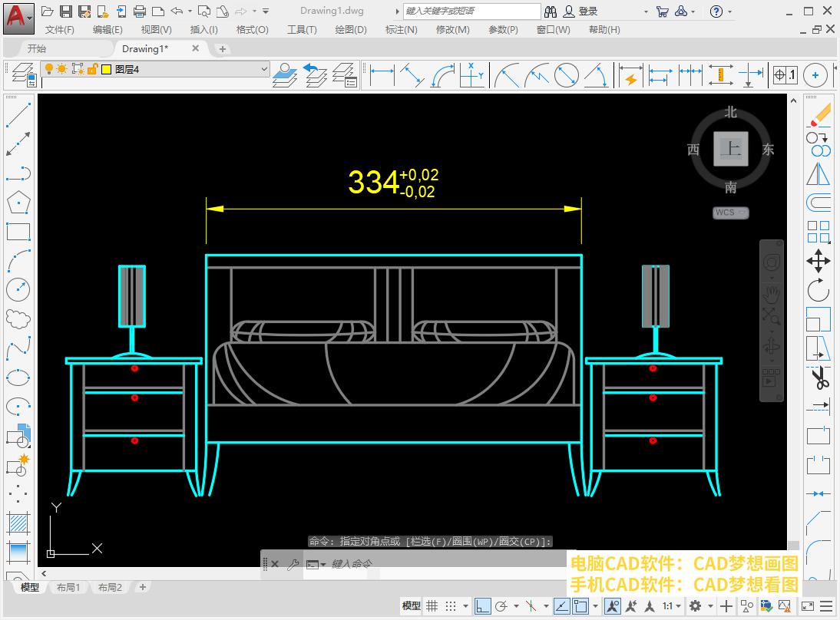Select the Polygon drawing tool

(18, 203)
